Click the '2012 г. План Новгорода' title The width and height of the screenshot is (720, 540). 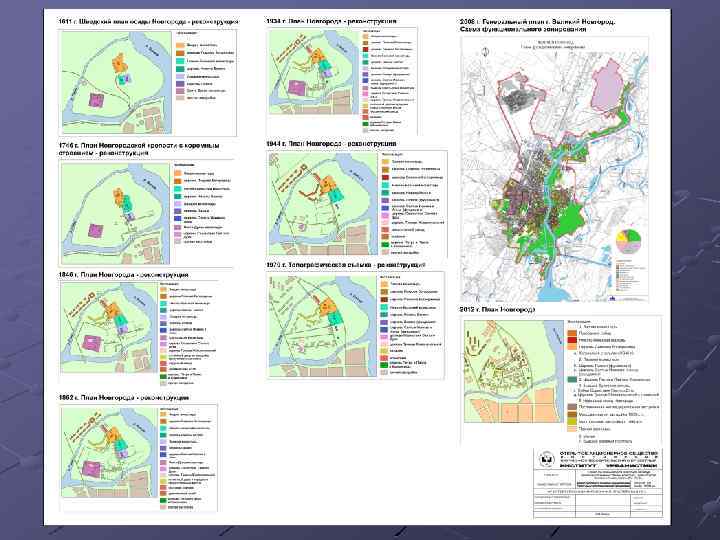[497, 309]
